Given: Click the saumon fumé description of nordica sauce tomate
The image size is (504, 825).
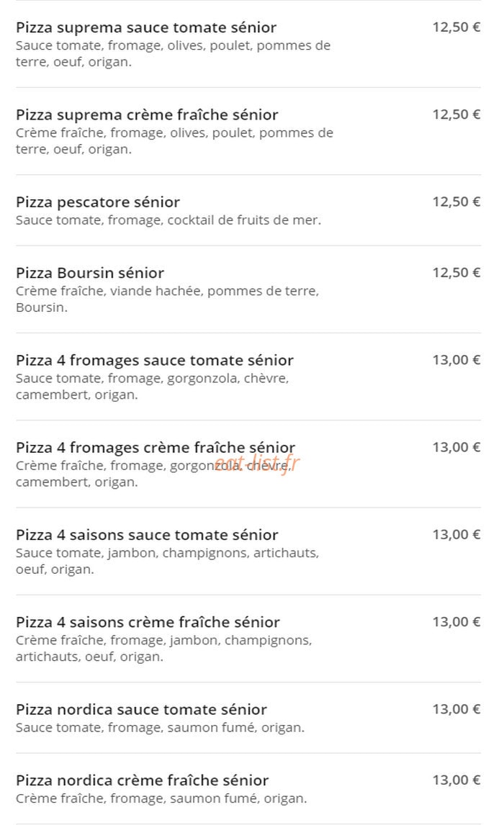Looking at the screenshot, I should click(161, 729).
